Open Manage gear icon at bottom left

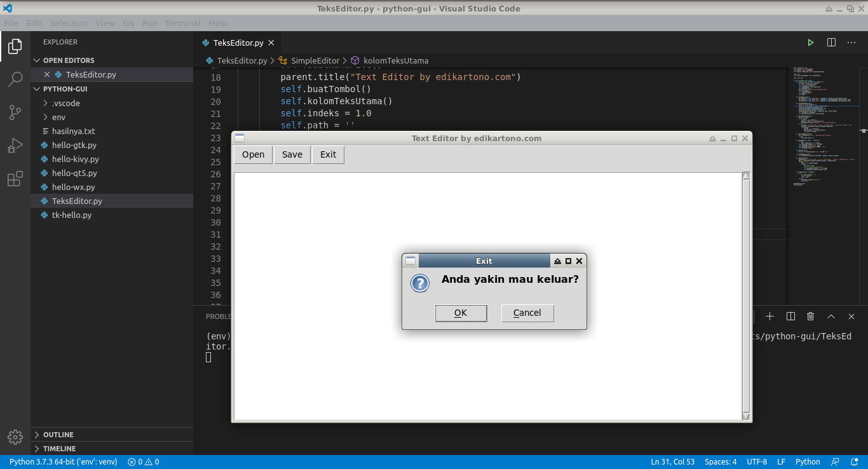coord(15,437)
